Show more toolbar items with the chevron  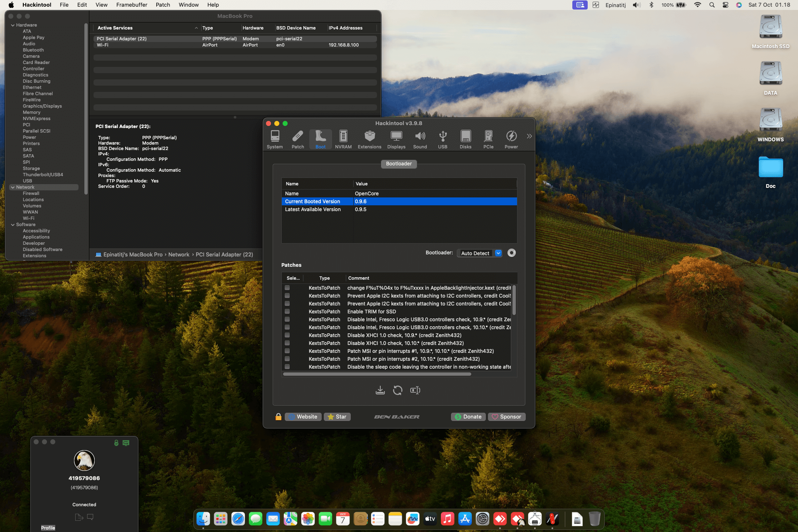[x=529, y=136]
